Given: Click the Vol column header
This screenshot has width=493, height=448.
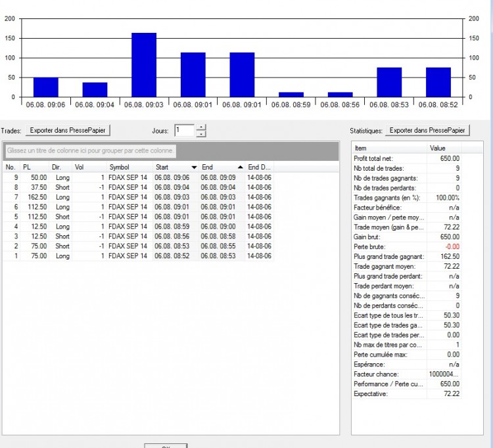Looking at the screenshot, I should click(x=89, y=167).
